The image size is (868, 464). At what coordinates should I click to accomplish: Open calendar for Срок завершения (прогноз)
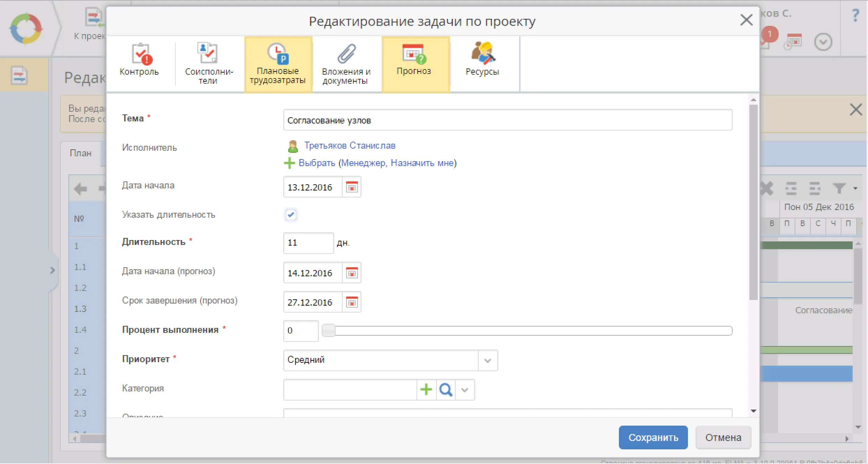click(351, 302)
